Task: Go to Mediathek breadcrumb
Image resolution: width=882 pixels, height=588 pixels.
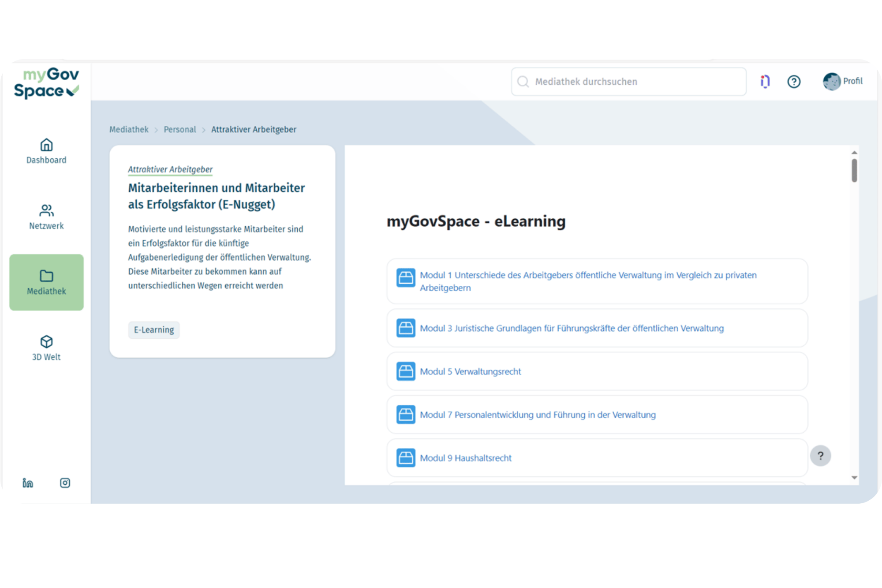Action: coord(129,129)
